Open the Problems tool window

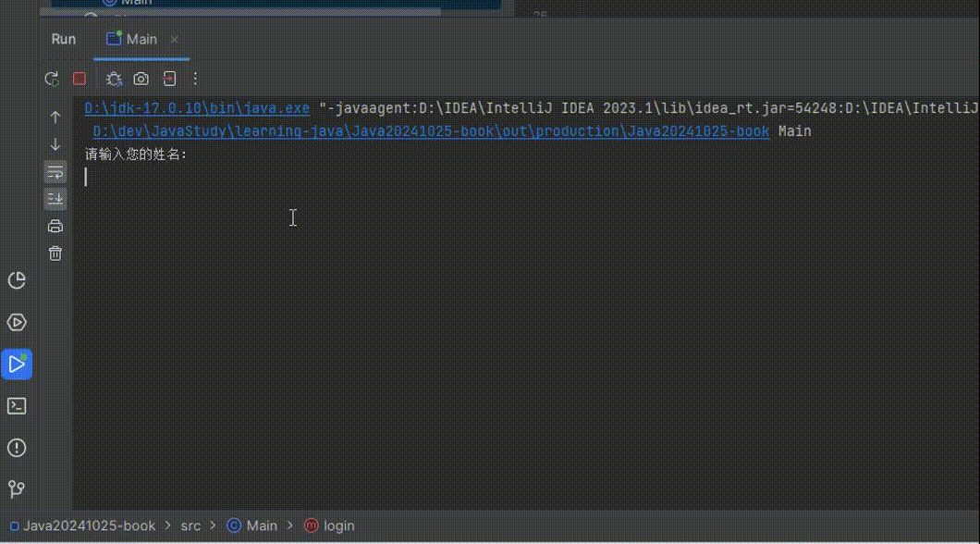[17, 448]
